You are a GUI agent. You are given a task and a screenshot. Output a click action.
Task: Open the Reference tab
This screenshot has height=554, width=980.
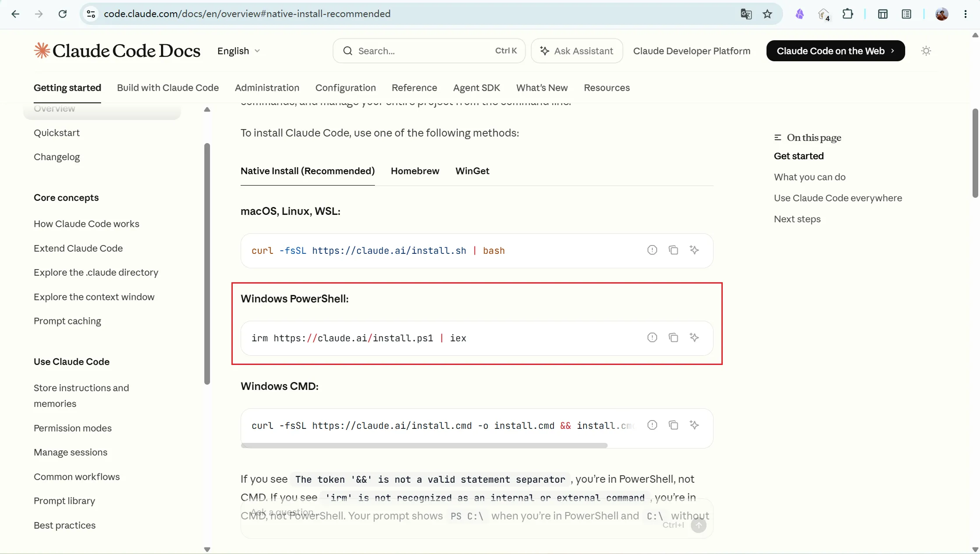(414, 88)
